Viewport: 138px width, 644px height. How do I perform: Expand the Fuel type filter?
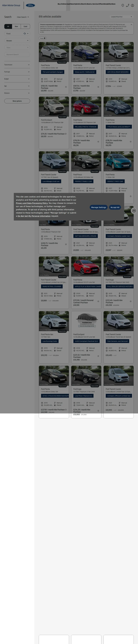point(17,72)
